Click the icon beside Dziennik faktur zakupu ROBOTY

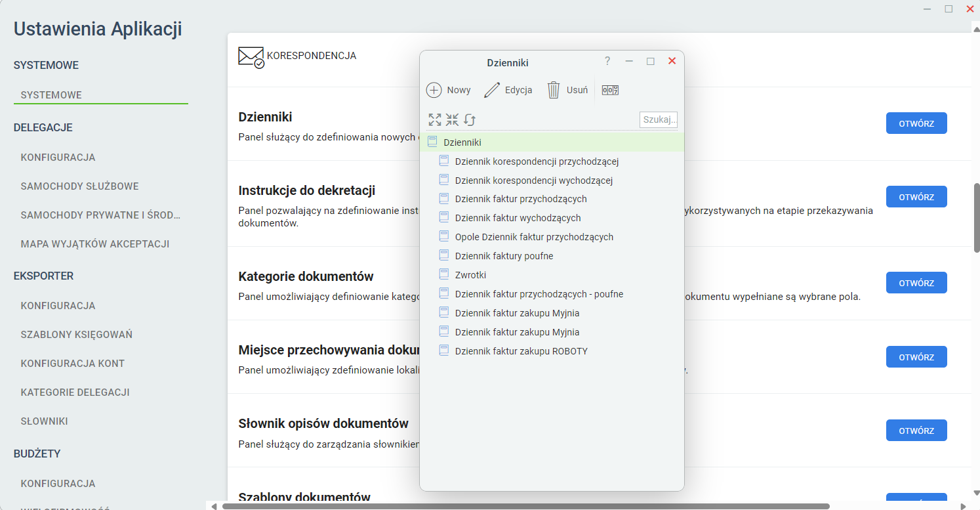(444, 351)
